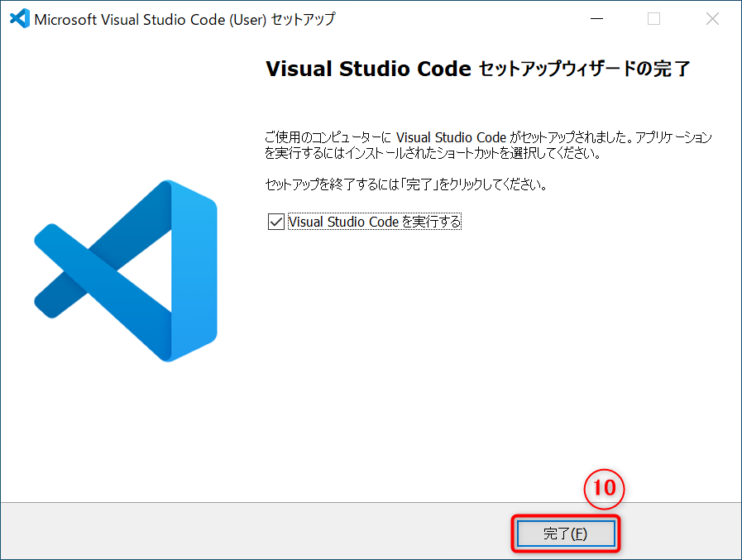Click the disabled maximize button
This screenshot has width=742, height=560.
(654, 19)
